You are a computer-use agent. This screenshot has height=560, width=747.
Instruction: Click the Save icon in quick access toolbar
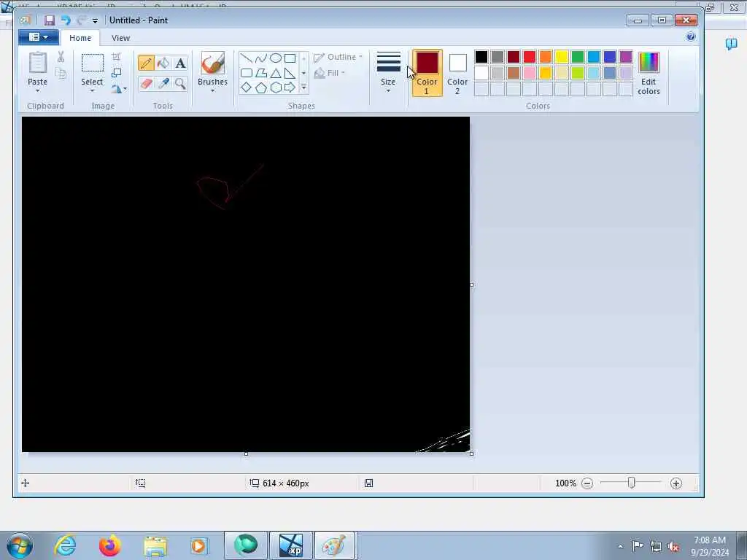pyautogui.click(x=50, y=20)
